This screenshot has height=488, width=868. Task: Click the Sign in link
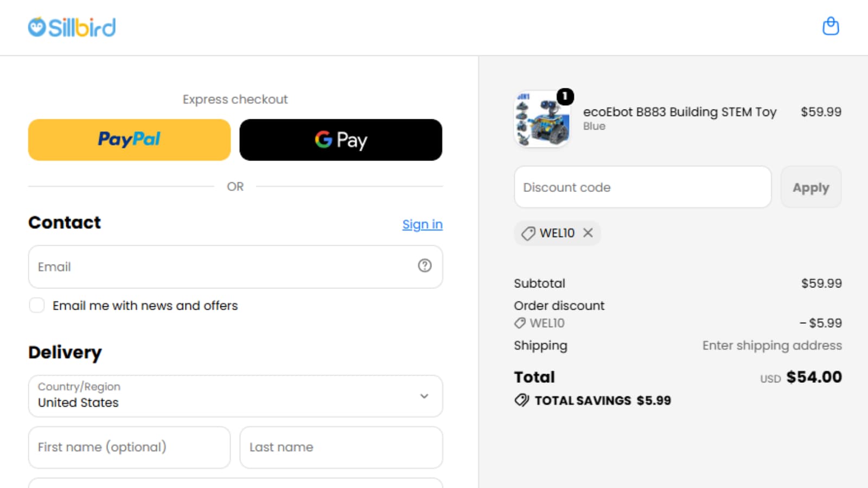pyautogui.click(x=423, y=224)
